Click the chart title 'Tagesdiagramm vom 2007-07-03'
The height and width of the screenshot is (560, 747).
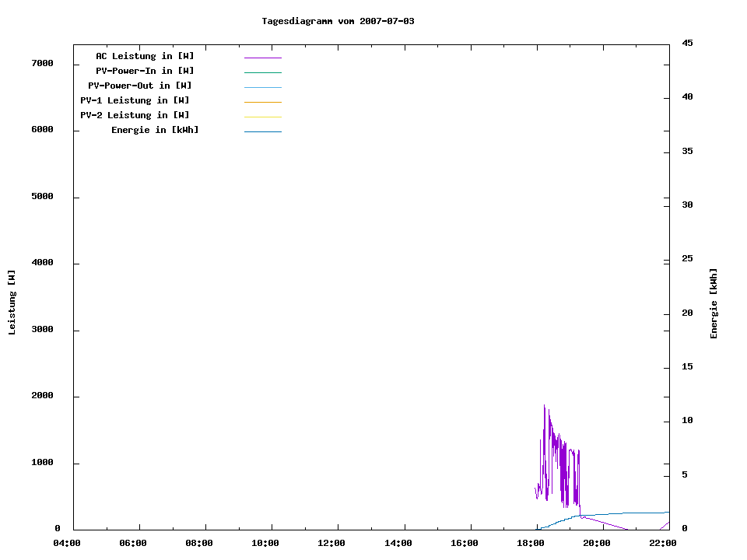(338, 21)
